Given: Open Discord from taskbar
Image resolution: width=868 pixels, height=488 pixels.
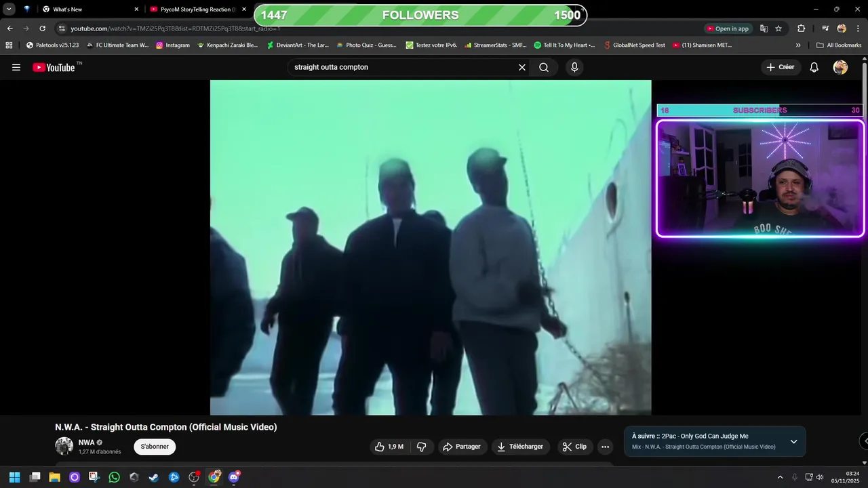Looking at the screenshot, I should (x=234, y=477).
